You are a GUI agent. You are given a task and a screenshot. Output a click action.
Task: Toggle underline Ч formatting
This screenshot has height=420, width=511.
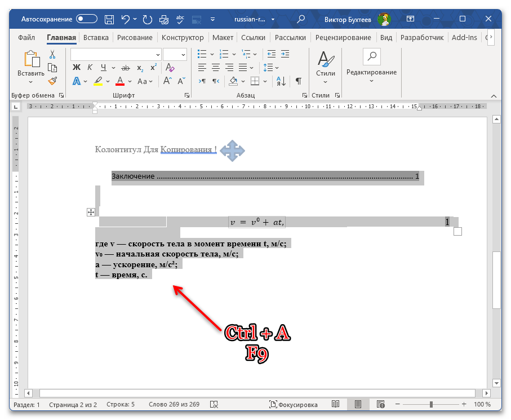[104, 68]
